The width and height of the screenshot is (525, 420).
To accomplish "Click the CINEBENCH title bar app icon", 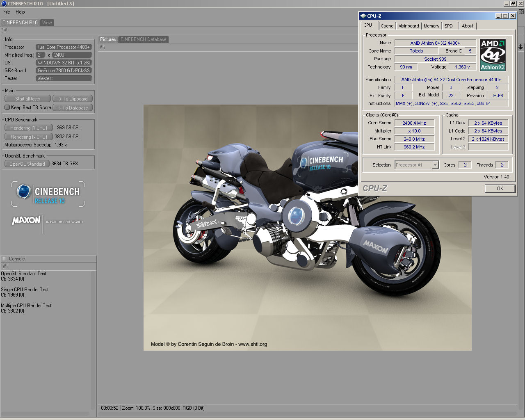I will [4, 3].
